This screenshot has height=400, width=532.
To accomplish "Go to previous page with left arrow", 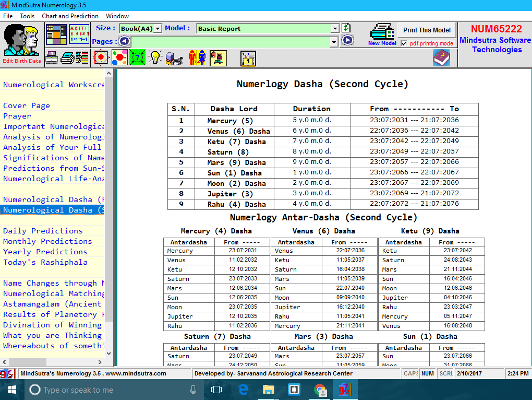I will coord(124,41).
